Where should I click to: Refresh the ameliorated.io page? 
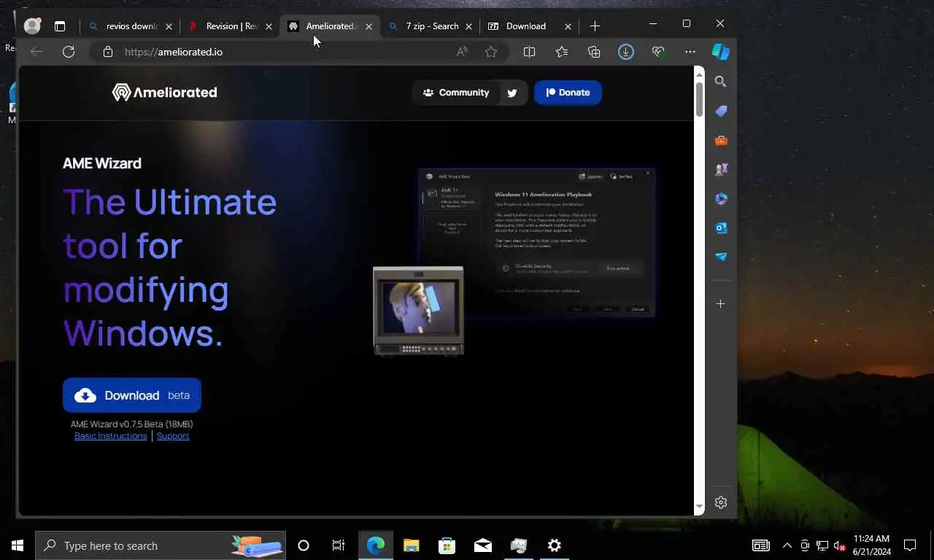(x=69, y=52)
